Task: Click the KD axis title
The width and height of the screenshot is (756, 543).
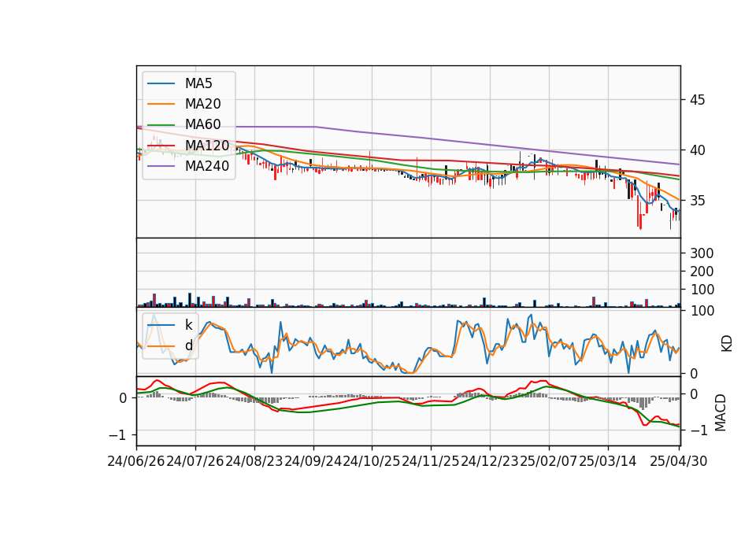Action: 727,344
